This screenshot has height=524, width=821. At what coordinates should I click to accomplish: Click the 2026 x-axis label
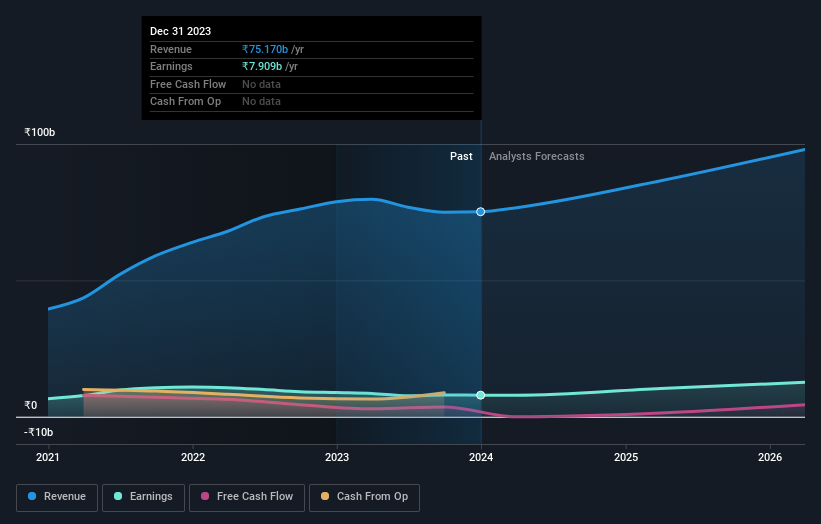(x=770, y=457)
